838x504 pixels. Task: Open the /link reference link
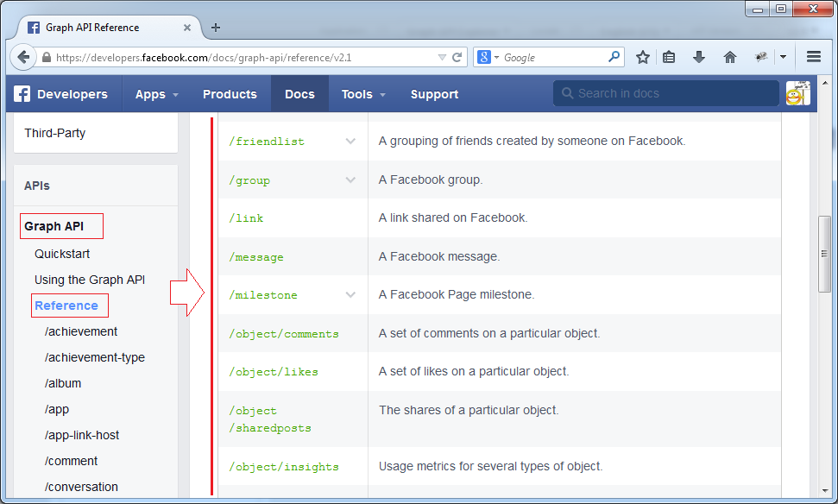tap(246, 218)
